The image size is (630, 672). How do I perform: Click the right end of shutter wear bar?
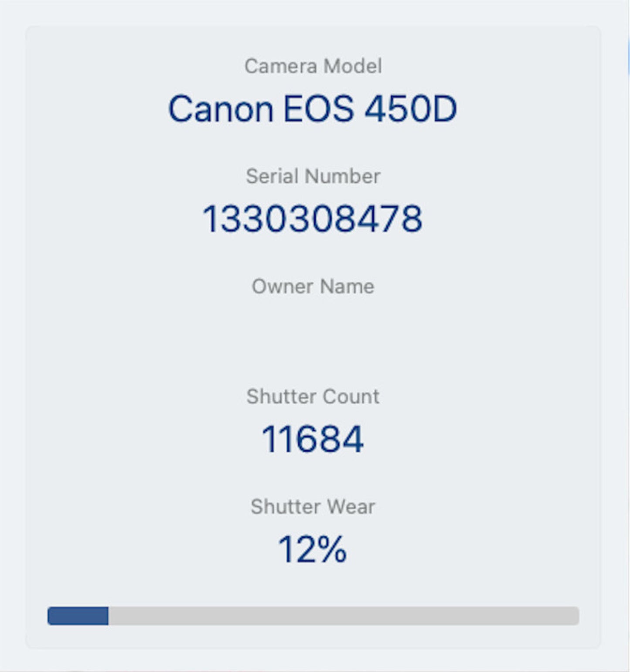coord(575,616)
